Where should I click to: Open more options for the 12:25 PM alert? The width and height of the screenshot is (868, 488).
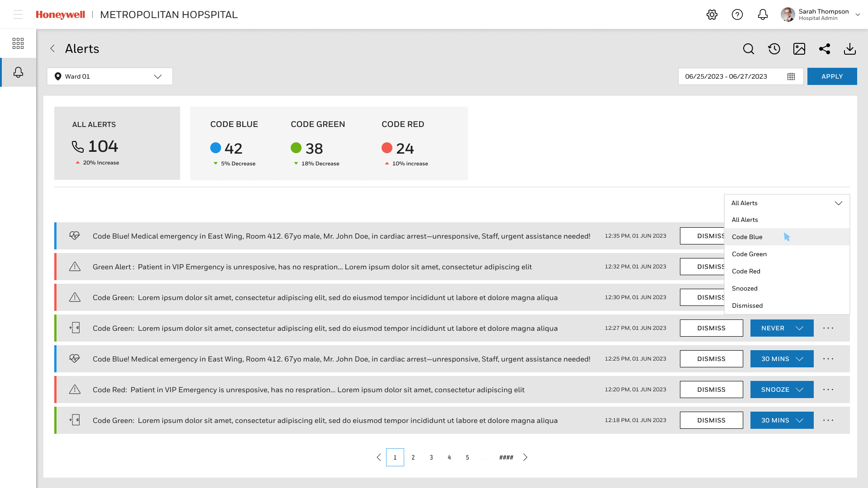pos(828,359)
